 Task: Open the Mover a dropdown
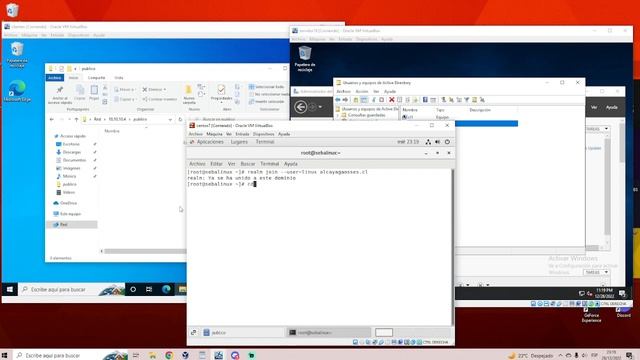click(x=125, y=89)
